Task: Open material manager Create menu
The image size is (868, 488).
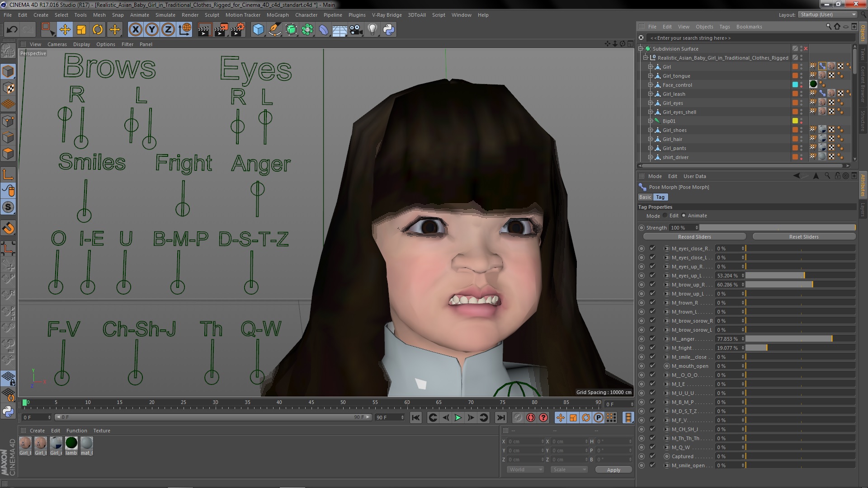Action: pos(37,431)
